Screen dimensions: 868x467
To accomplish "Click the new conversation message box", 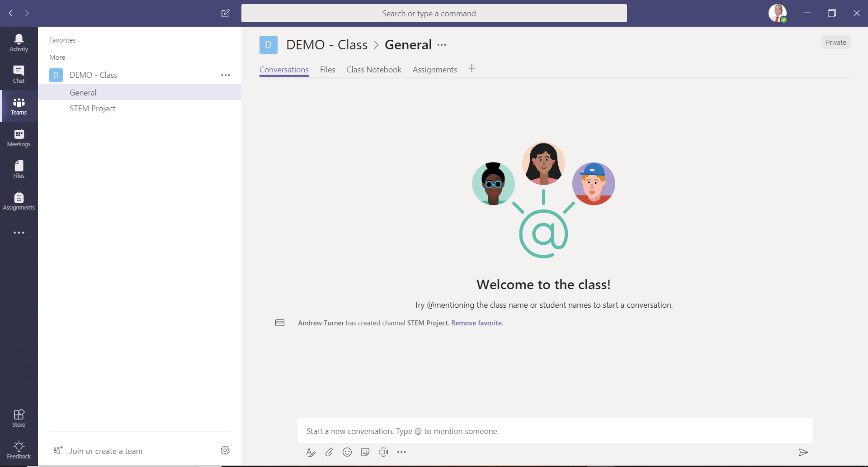I will click(555, 431).
